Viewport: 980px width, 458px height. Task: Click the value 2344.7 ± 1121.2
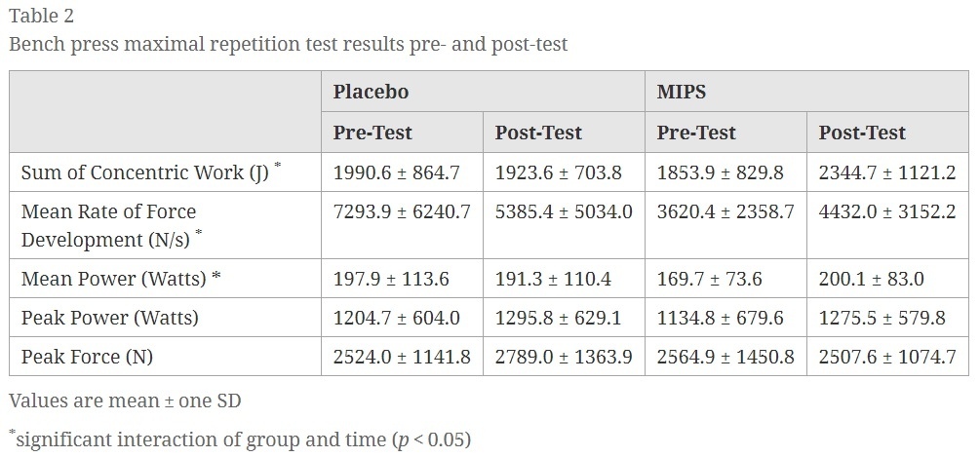886,172
